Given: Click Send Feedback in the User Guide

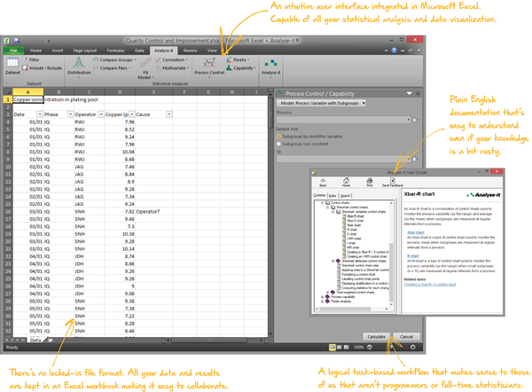Looking at the screenshot, I should pyautogui.click(x=393, y=183).
